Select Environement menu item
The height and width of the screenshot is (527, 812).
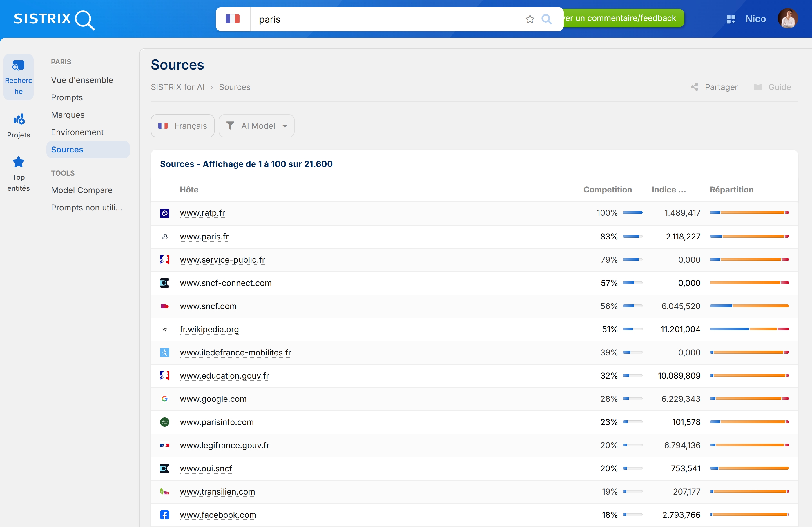(77, 132)
